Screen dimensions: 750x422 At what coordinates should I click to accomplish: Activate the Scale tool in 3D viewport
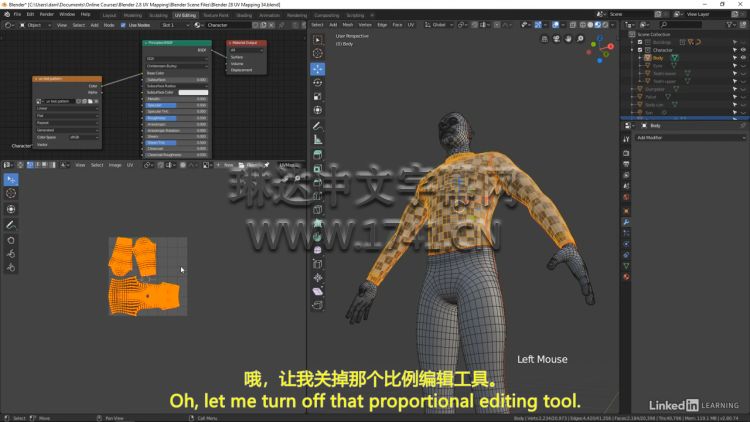pos(318,96)
